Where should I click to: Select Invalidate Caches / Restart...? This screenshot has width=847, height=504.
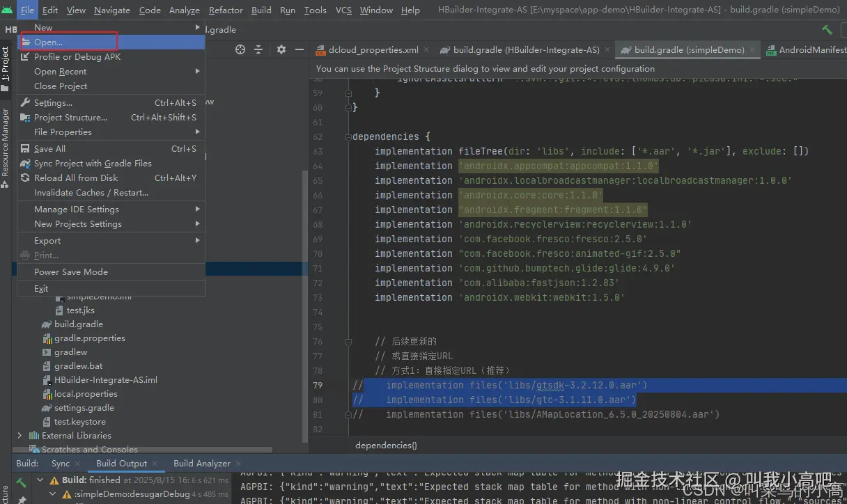[x=111, y=192]
